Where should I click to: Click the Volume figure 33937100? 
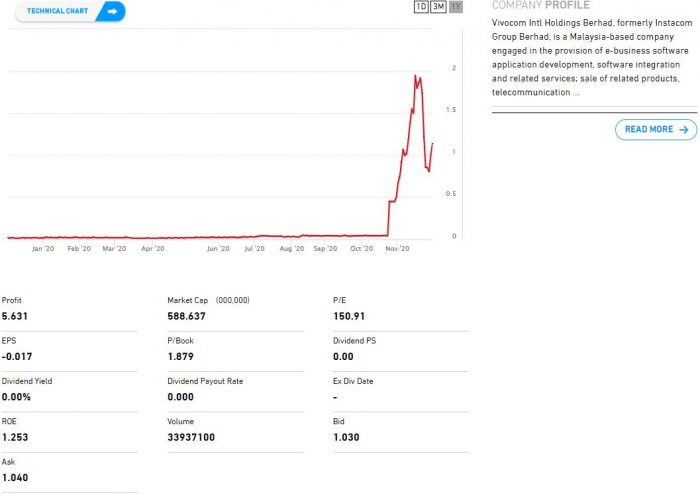(x=191, y=437)
